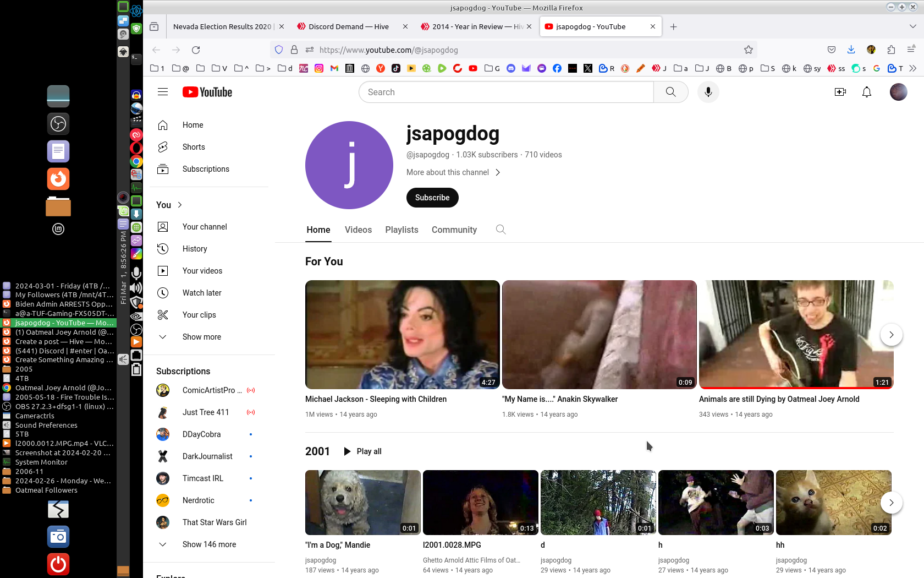Open the account avatar menu
The image size is (924, 578).
(899, 92)
